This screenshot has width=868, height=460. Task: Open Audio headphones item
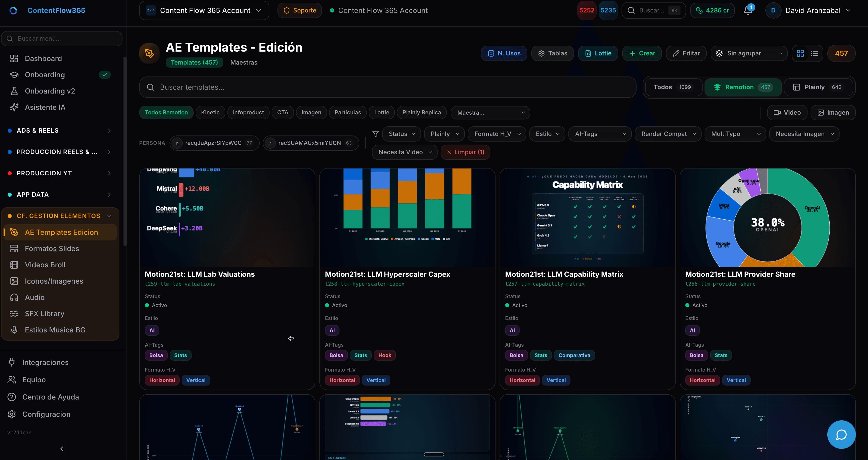point(61,297)
